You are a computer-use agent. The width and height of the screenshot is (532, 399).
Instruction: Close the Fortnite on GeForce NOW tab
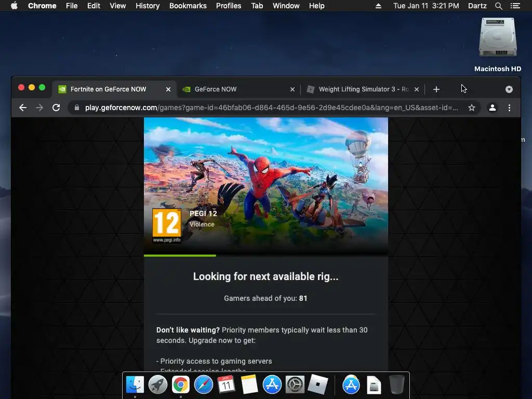(168, 89)
